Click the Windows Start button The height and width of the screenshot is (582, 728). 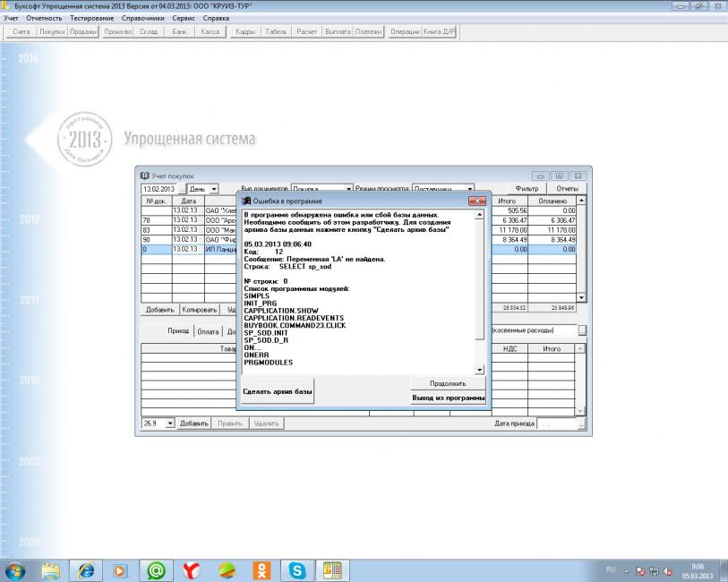(x=16, y=569)
